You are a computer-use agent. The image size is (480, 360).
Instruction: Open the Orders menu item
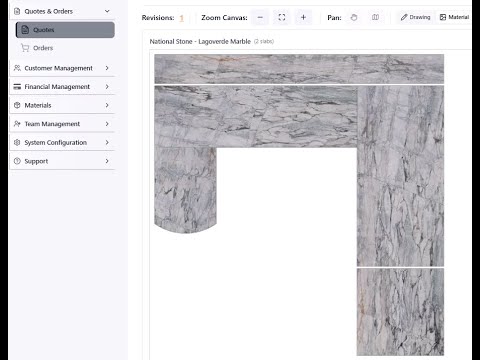(x=65, y=48)
